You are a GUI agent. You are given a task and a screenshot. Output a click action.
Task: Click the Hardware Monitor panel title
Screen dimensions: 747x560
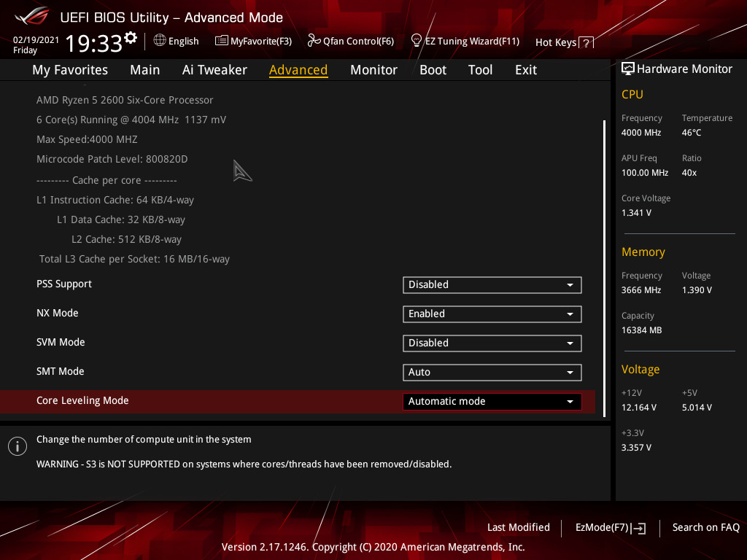(684, 69)
